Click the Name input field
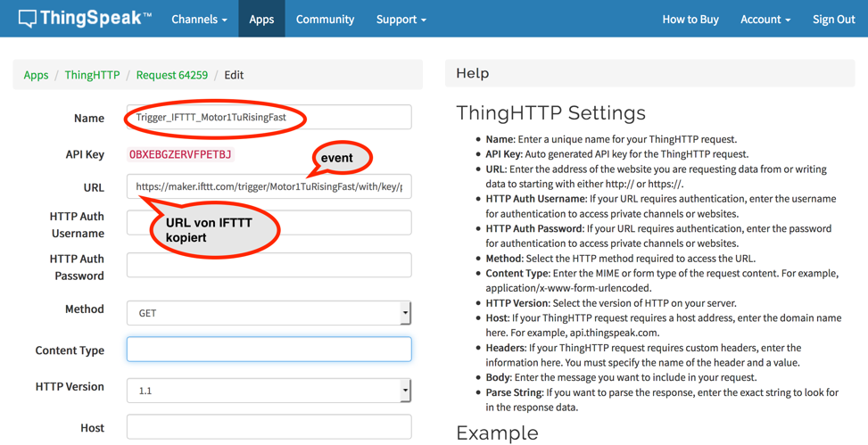This screenshot has height=445, width=868. pyautogui.click(x=357, y=118)
